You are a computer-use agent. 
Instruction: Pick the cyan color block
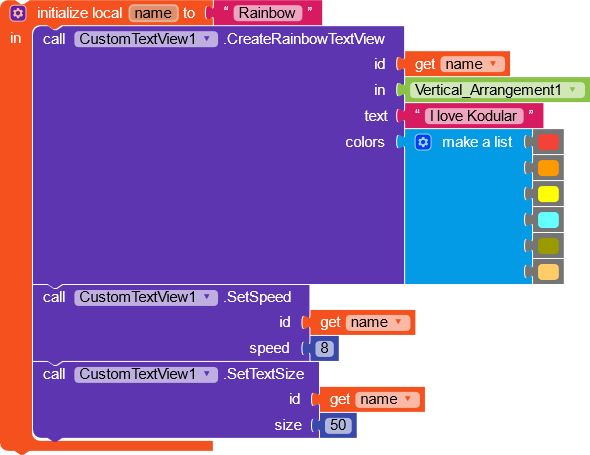tap(548, 220)
